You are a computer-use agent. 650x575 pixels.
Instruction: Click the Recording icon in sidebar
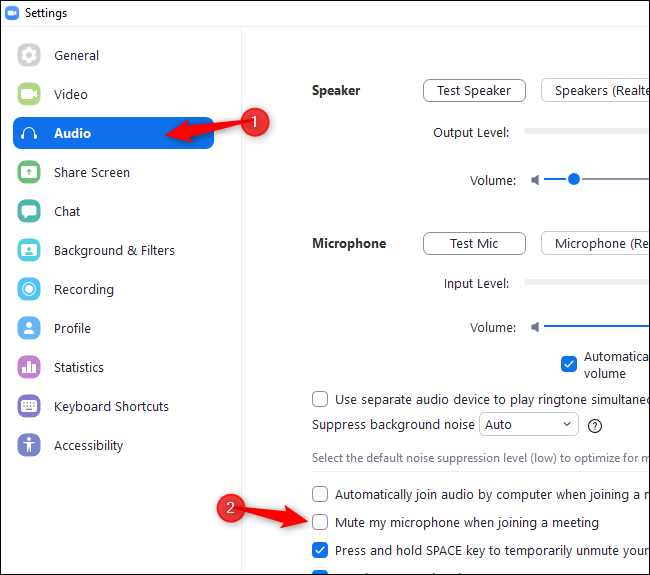(29, 289)
